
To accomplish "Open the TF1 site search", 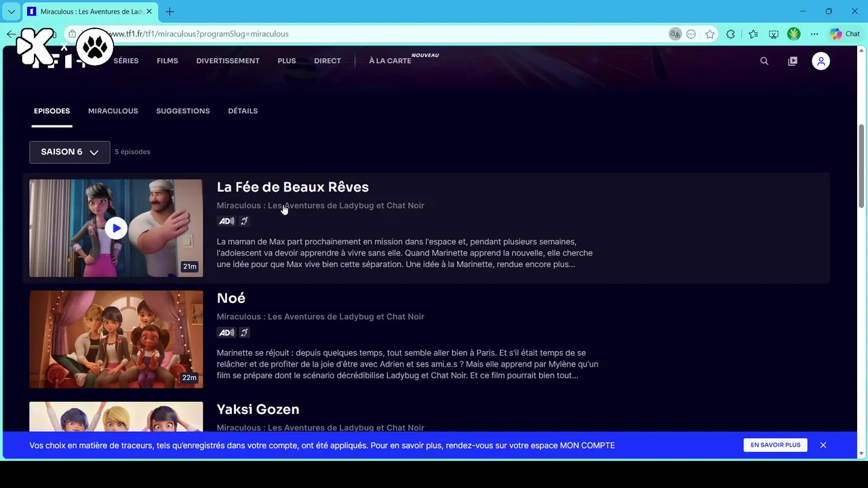I will pos(764,61).
